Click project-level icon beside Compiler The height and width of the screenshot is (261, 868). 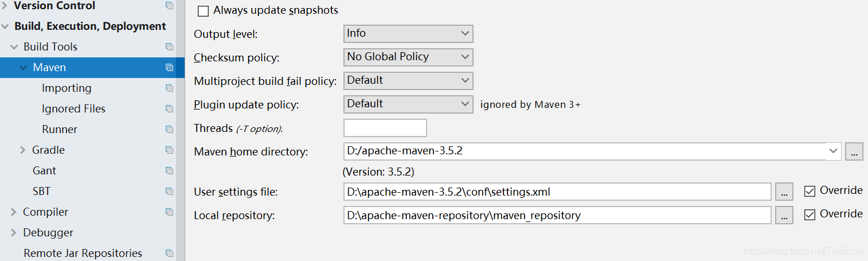[x=169, y=212]
